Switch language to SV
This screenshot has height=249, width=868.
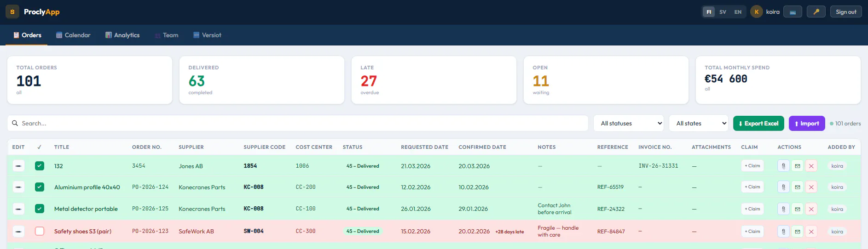(723, 12)
